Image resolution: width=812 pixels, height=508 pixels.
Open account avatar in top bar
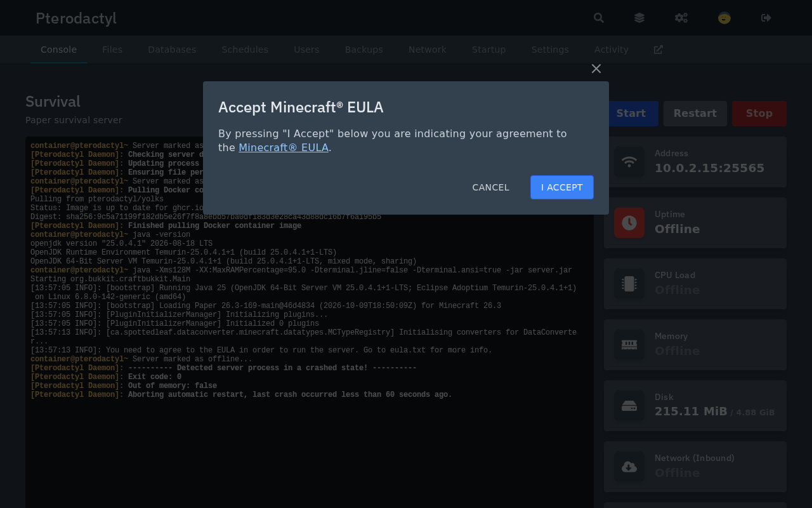[x=724, y=18]
